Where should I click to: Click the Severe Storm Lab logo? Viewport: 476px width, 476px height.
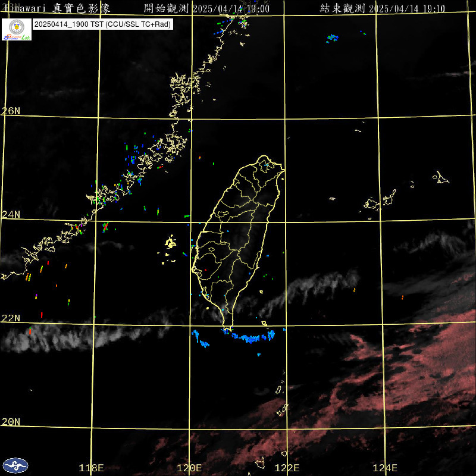(x=17, y=29)
